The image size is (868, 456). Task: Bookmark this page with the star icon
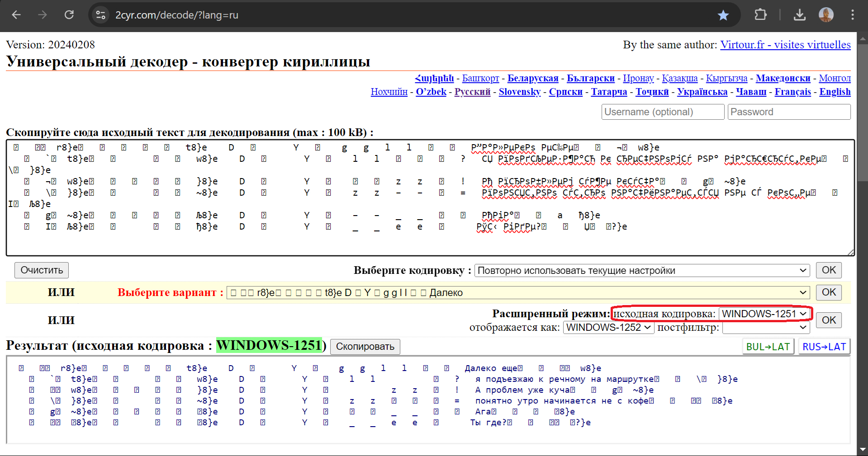[723, 15]
